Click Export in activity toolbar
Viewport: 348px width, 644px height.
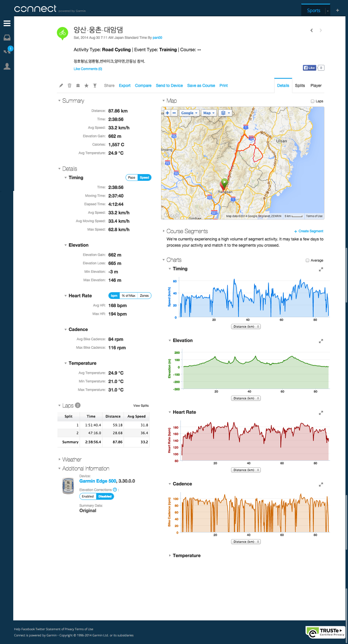tap(125, 86)
